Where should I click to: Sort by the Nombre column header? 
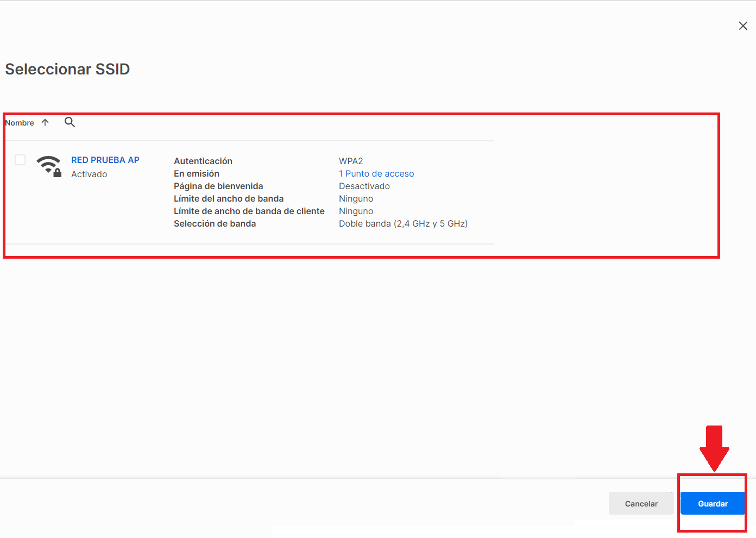coord(20,123)
